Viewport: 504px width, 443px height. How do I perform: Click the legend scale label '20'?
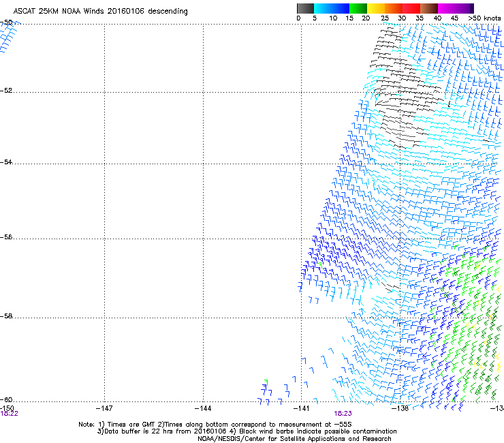point(366,18)
